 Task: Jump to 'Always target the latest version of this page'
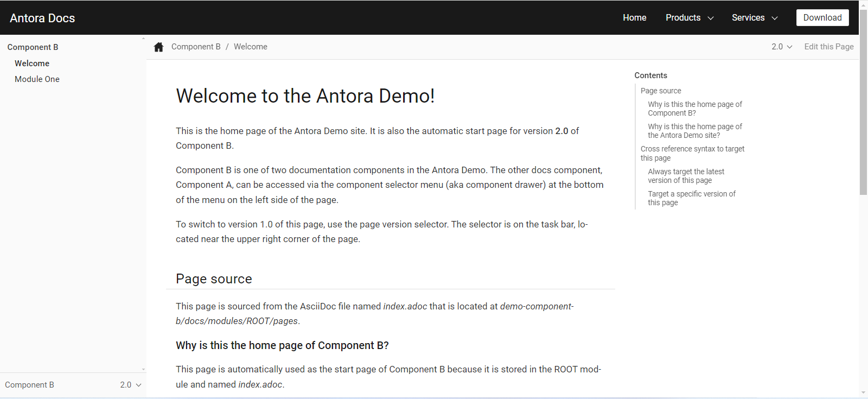686,176
